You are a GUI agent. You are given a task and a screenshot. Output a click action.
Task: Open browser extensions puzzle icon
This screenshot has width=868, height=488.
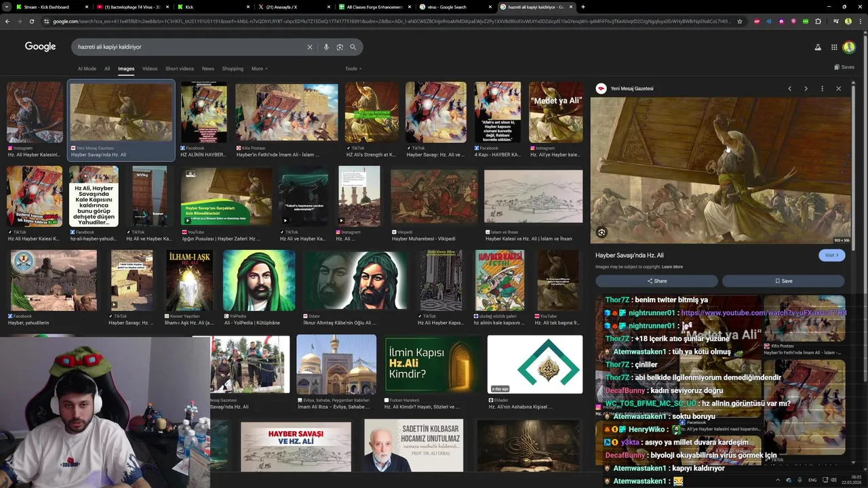[818, 21]
